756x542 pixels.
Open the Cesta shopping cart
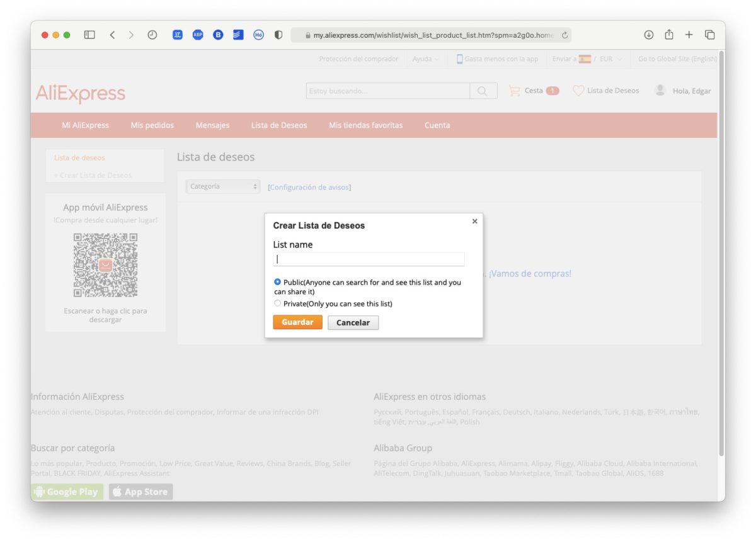pos(534,91)
